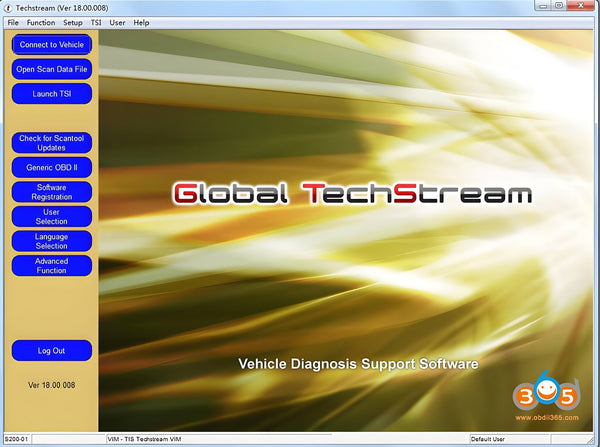Viewport: 600px width, 447px height.
Task: Launch TSI from sidebar
Action: [x=52, y=94]
